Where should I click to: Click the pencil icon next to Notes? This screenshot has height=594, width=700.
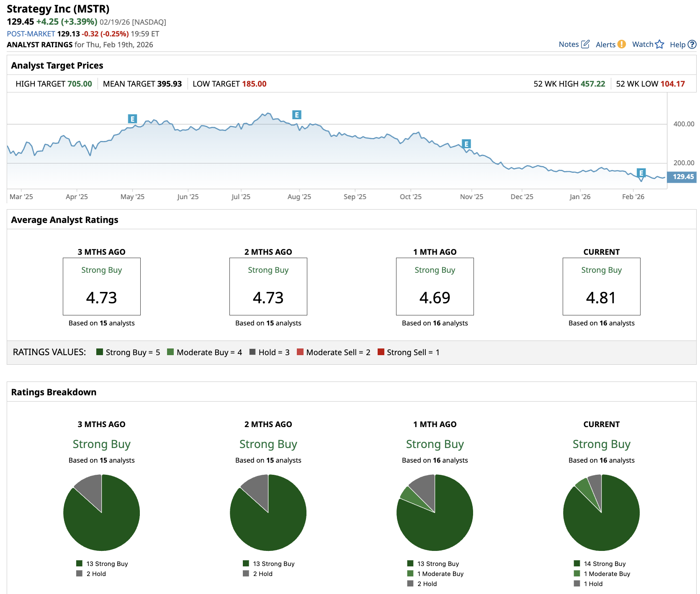click(x=585, y=44)
